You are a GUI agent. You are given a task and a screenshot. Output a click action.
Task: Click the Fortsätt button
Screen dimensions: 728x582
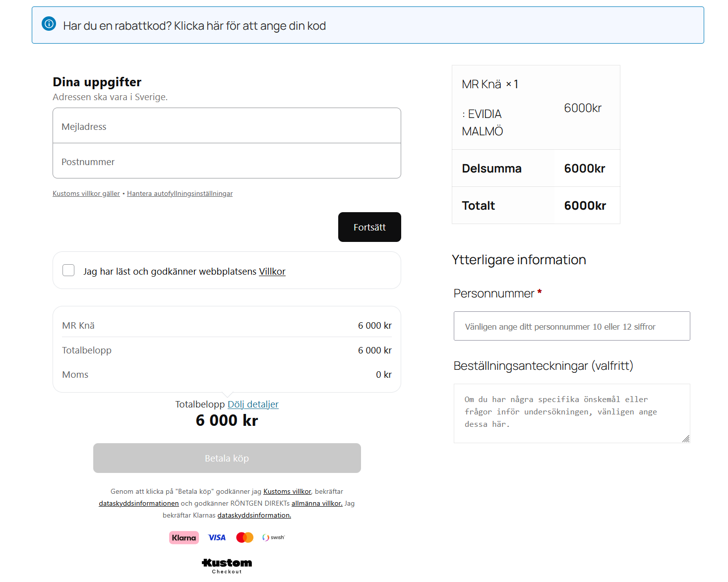point(369,227)
